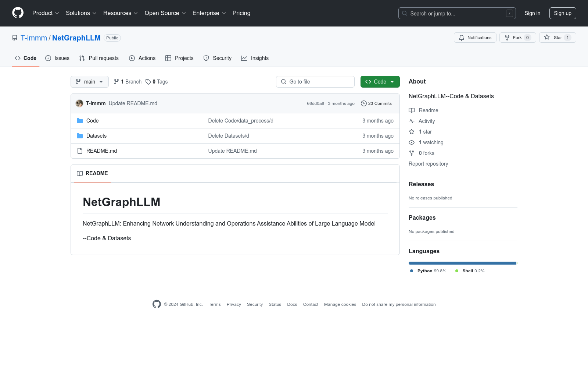Click the GitHub logo in the footer
The width and height of the screenshot is (588, 368).
click(157, 304)
